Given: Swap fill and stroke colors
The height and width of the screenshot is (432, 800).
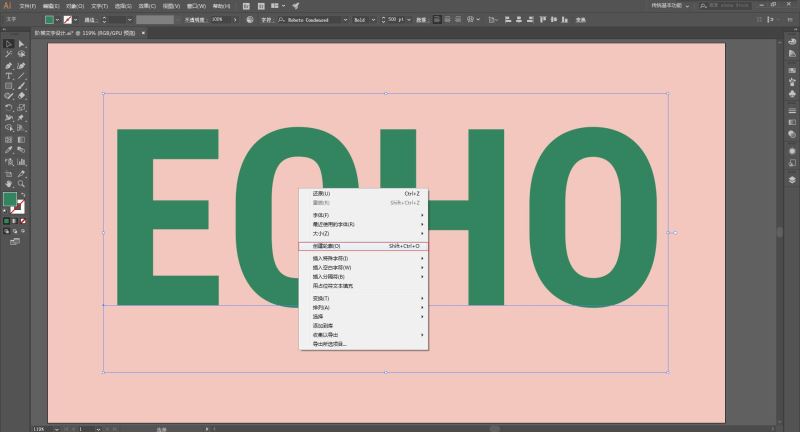Looking at the screenshot, I should [x=23, y=195].
